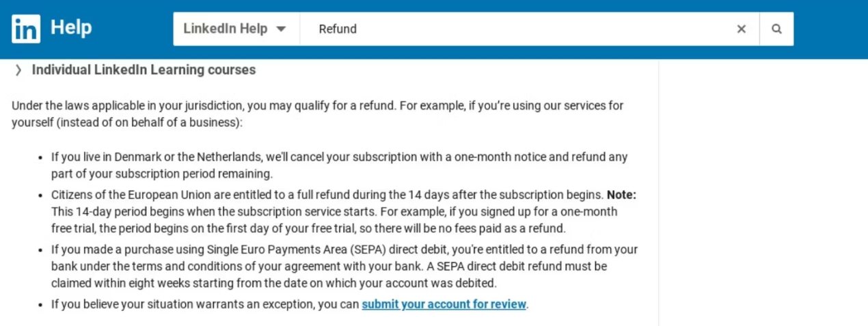This screenshot has width=868, height=326.
Task: Click the European Union 14-day refund bullet
Action: 343,211
